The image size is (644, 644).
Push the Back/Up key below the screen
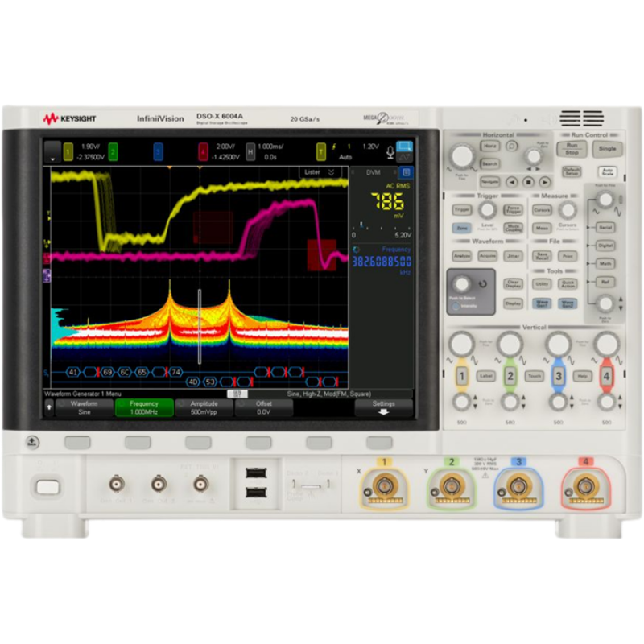(x=32, y=442)
